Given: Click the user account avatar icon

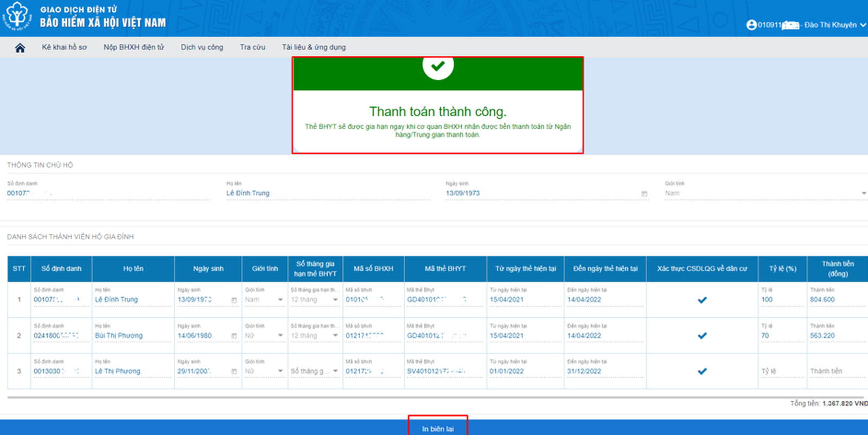Looking at the screenshot, I should pos(751,25).
